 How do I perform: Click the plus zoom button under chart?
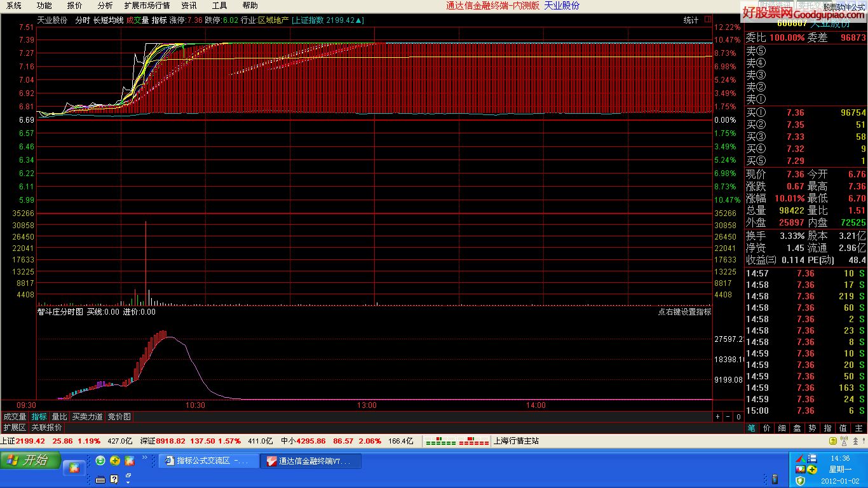[717, 417]
